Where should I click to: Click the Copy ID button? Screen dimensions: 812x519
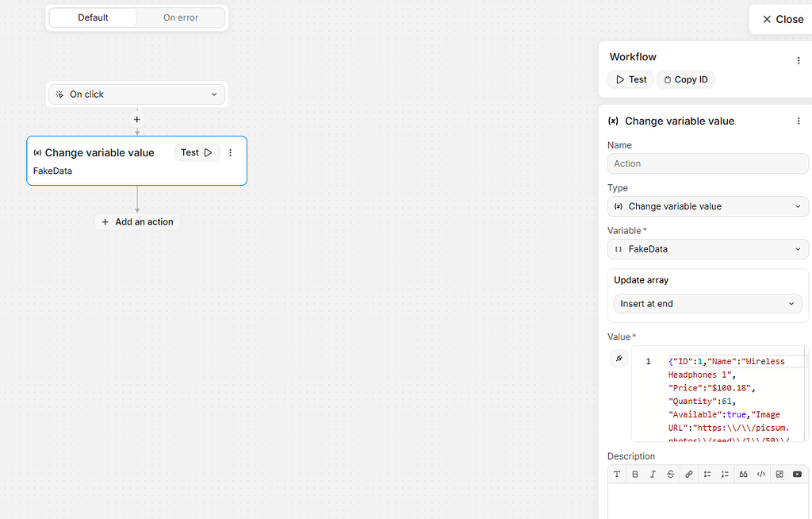pyautogui.click(x=685, y=79)
